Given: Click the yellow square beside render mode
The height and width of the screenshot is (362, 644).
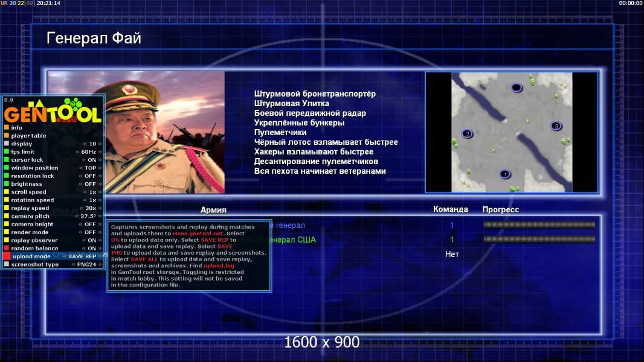Looking at the screenshot, I should click(6, 232).
